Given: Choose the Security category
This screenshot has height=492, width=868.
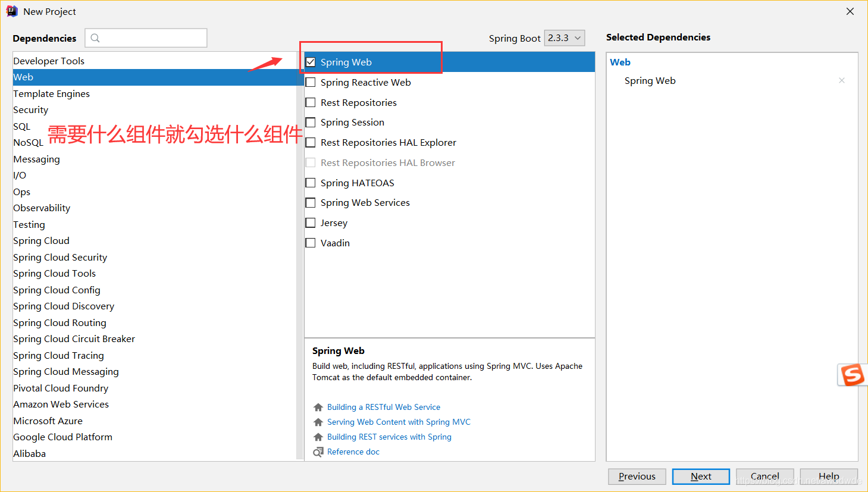Looking at the screenshot, I should point(154,110).
